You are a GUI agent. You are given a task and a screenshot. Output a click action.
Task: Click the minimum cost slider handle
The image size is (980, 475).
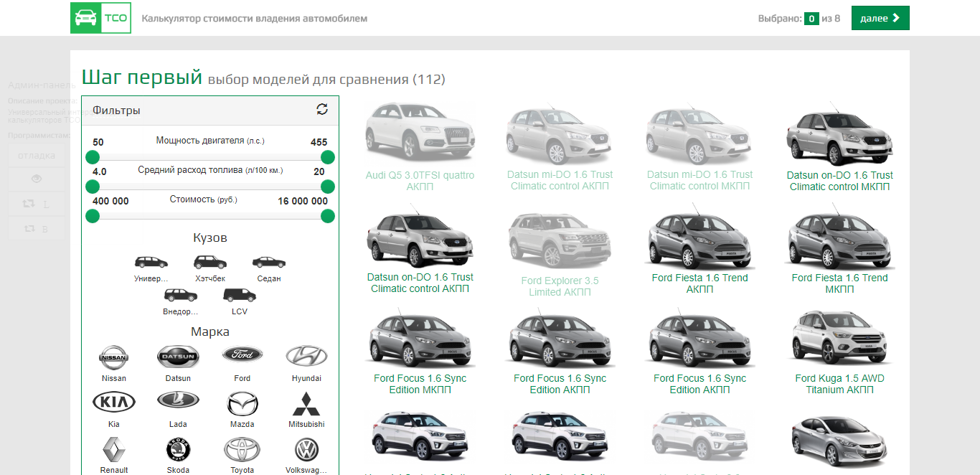[93, 216]
